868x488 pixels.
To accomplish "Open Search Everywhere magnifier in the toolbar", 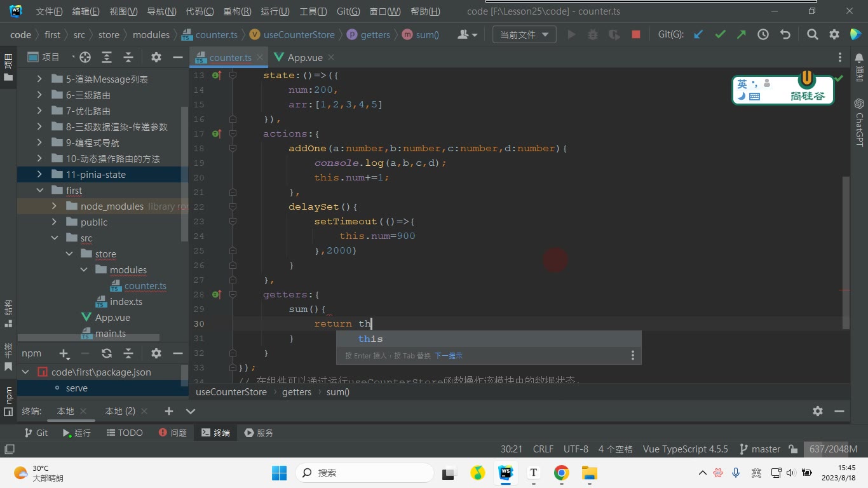I will (813, 35).
